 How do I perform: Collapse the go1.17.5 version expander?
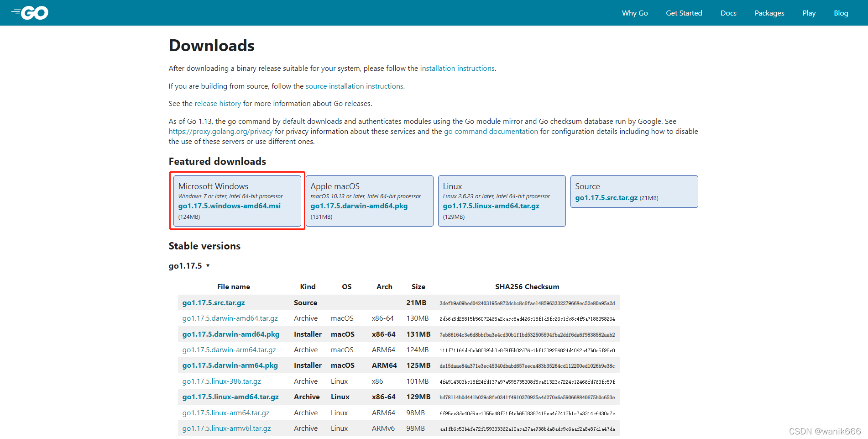(x=189, y=266)
